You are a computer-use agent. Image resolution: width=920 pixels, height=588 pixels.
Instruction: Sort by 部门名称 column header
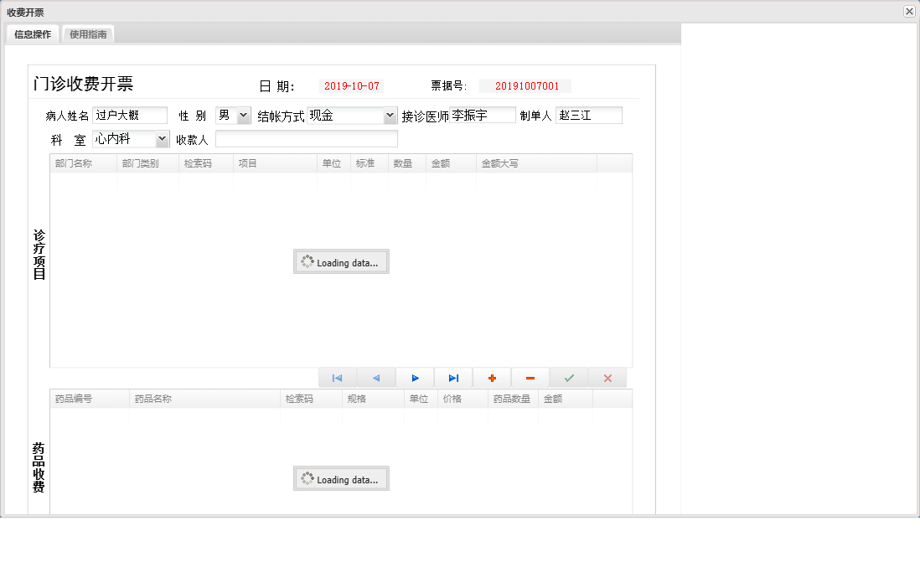tap(83, 163)
